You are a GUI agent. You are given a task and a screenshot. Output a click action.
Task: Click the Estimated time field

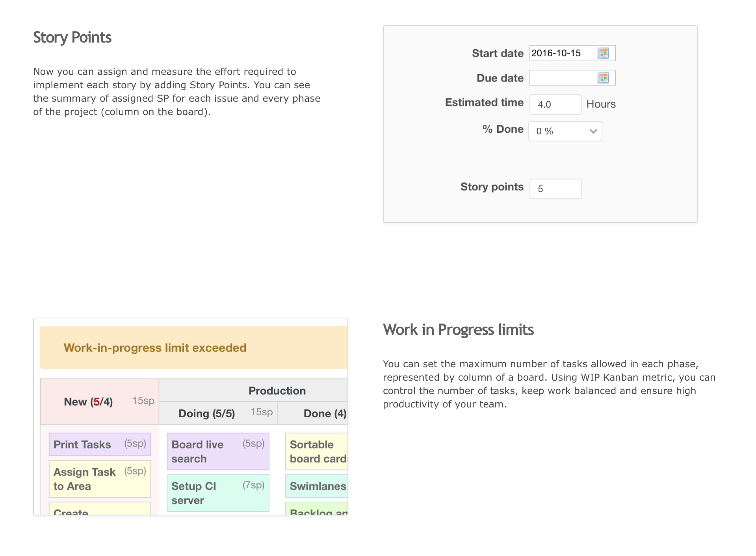[x=555, y=104]
